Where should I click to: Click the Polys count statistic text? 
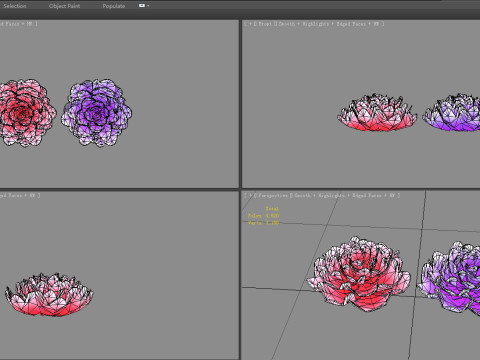[264, 216]
